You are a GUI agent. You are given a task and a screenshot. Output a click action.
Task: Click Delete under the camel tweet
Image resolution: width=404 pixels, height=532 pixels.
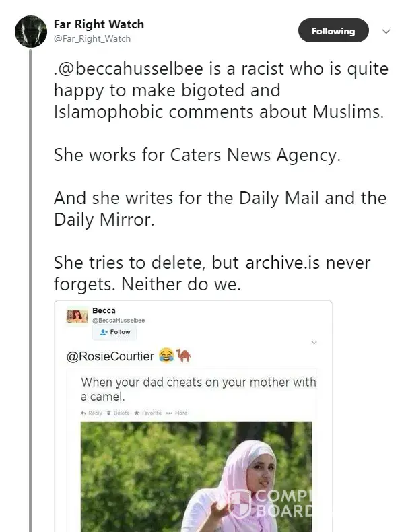click(119, 412)
